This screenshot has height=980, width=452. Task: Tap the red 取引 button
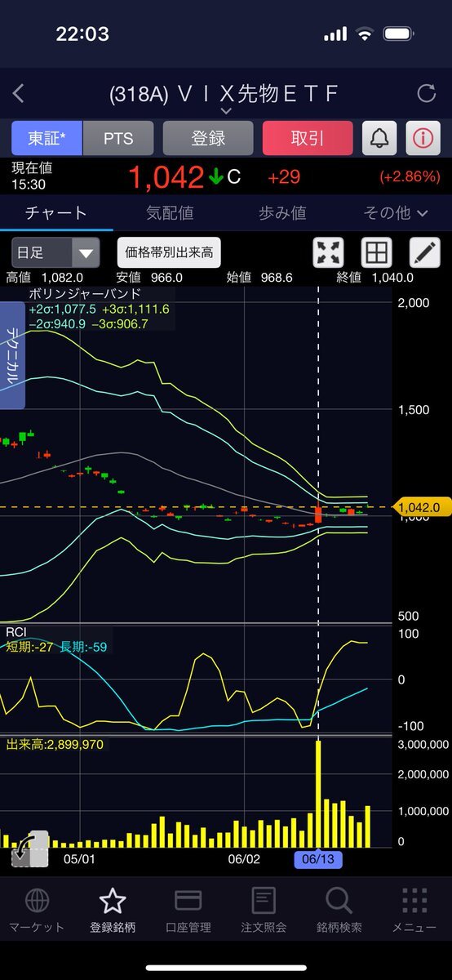(x=308, y=138)
